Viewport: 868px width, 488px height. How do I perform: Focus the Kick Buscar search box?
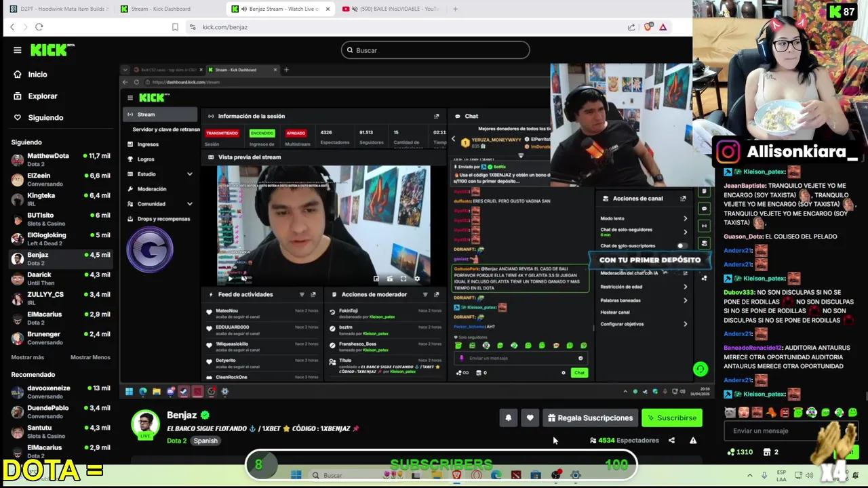435,50
